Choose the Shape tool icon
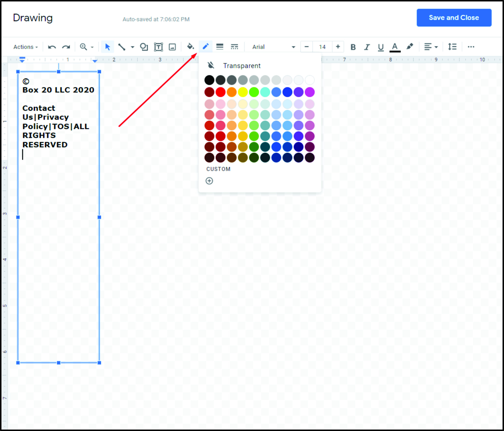Image resolution: width=504 pixels, height=431 pixels. coord(144,47)
